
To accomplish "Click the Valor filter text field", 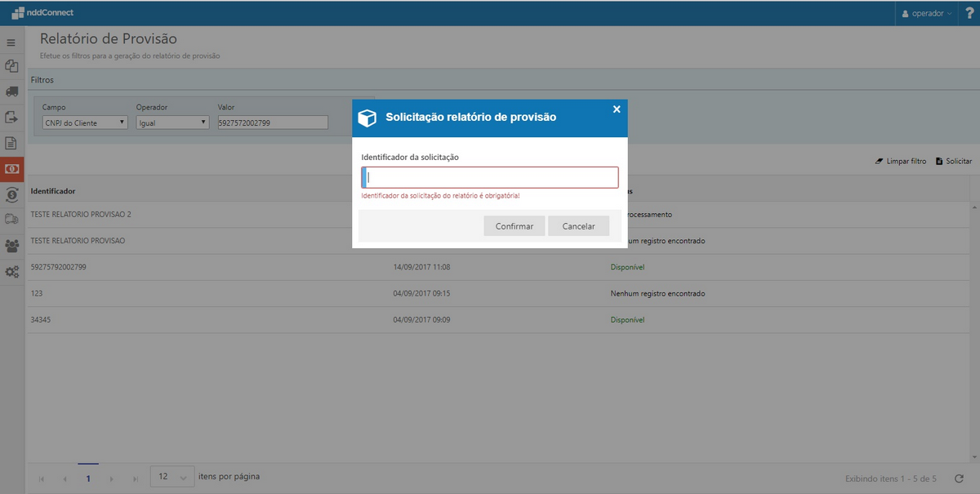I will 272,122.
